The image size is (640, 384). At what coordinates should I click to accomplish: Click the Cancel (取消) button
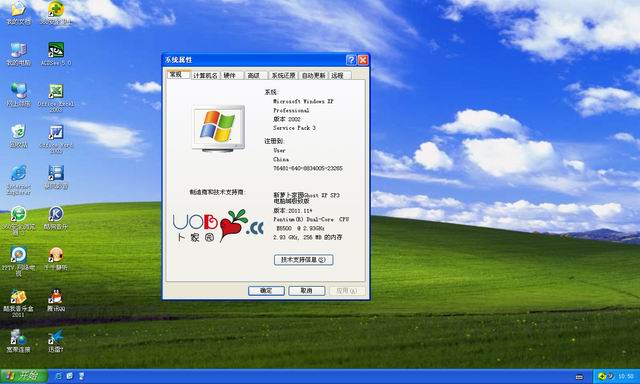point(307,291)
